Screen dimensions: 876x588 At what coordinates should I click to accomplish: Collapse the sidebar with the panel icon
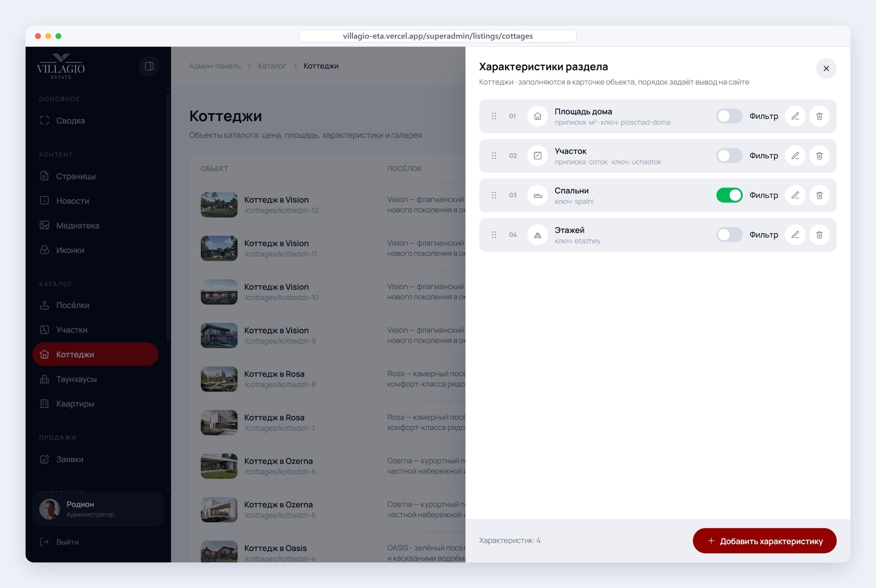[x=149, y=66]
